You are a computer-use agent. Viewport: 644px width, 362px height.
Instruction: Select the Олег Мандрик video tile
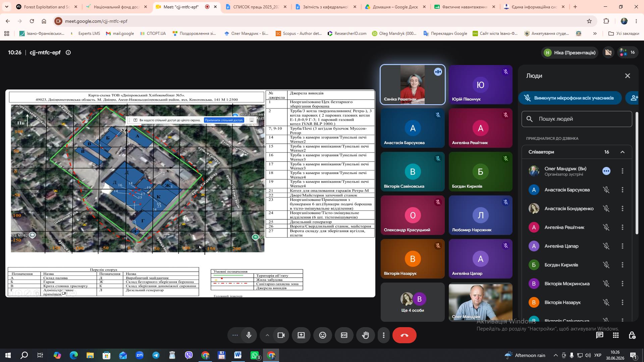point(481,303)
